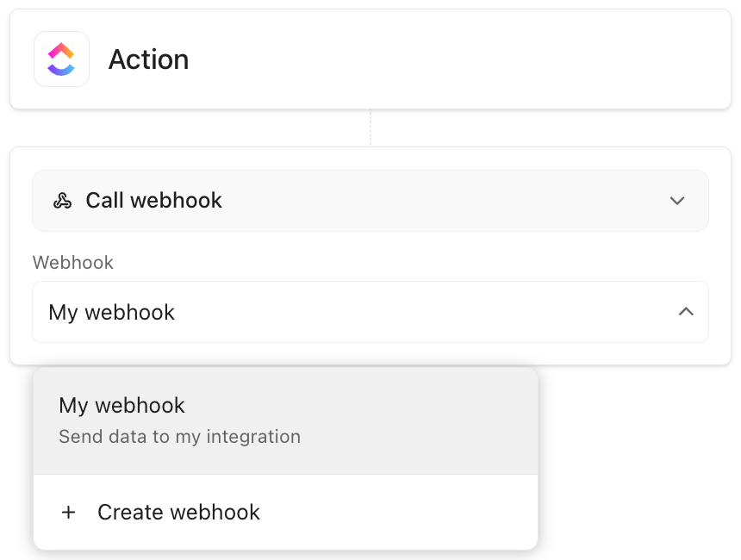The width and height of the screenshot is (741, 560).
Task: Click the Send data to my integration description
Action: [x=179, y=437]
